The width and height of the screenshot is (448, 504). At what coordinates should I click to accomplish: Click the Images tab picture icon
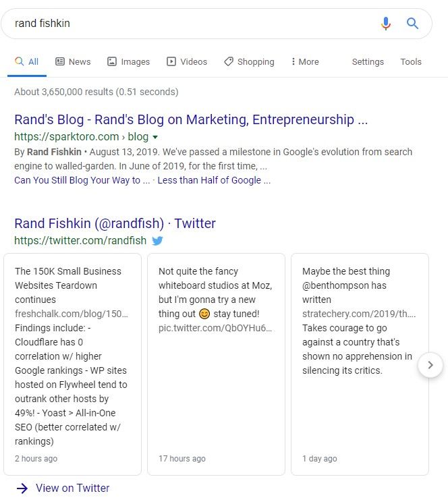[112, 61]
